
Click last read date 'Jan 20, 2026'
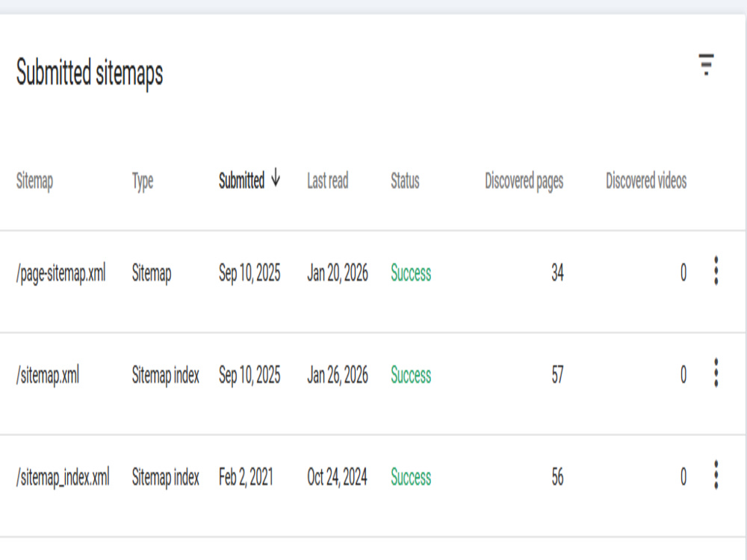pos(338,273)
